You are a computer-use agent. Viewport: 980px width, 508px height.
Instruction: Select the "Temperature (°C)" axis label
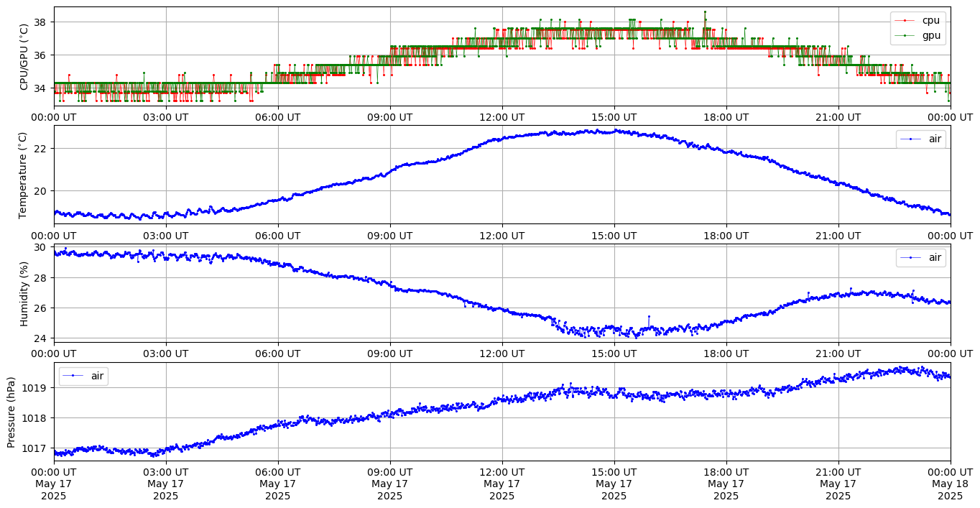point(24,175)
